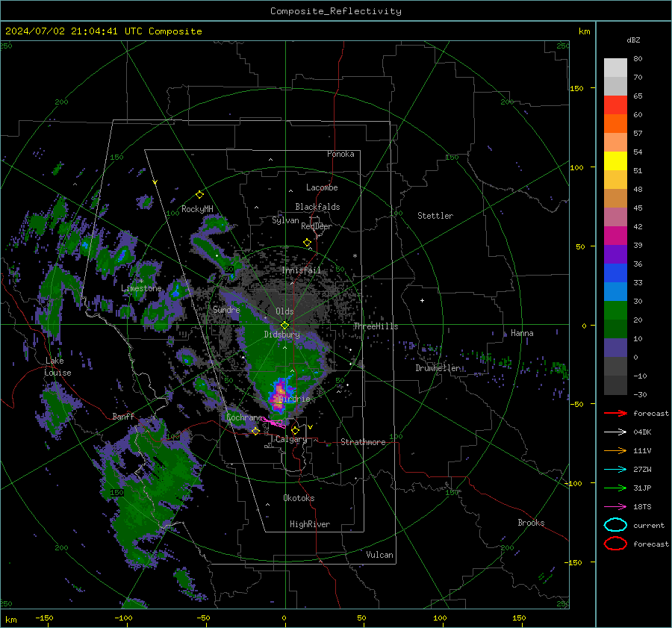Click the Strathmore label
Viewport: 672px width, 628px height.
[363, 442]
